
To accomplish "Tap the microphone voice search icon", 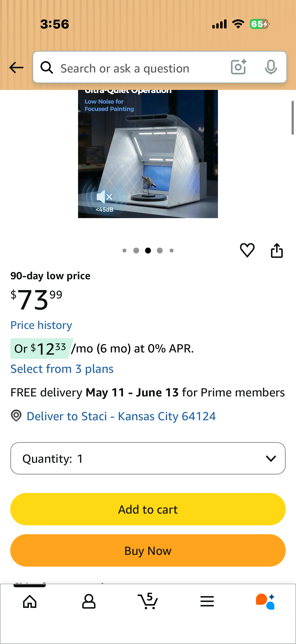I will pyautogui.click(x=271, y=67).
